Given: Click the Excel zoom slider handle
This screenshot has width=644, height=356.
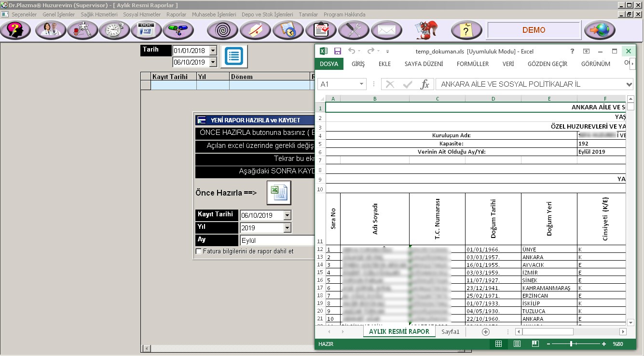Looking at the screenshot, I should [571, 344].
